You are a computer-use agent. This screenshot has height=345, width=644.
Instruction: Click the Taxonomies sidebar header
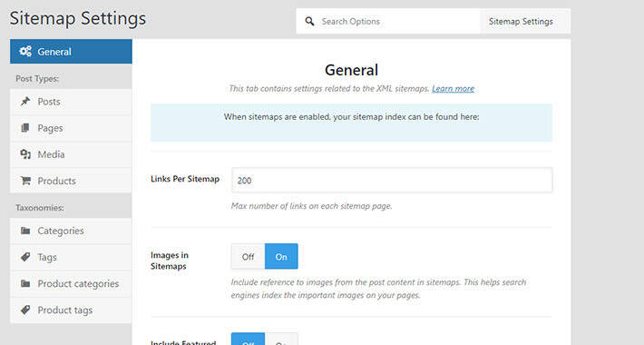[x=40, y=208]
